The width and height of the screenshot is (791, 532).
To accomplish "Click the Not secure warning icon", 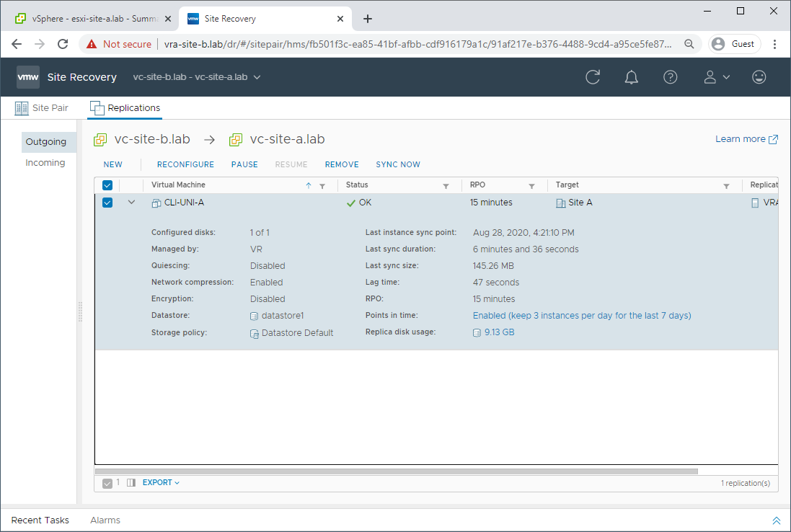I will (92, 44).
